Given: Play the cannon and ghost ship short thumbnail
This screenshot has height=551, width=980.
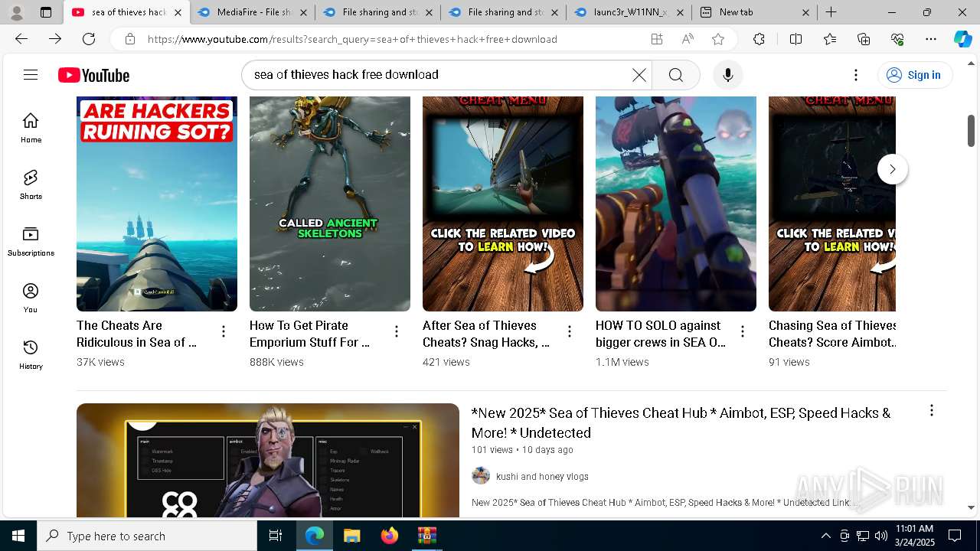Looking at the screenshot, I should tap(676, 204).
